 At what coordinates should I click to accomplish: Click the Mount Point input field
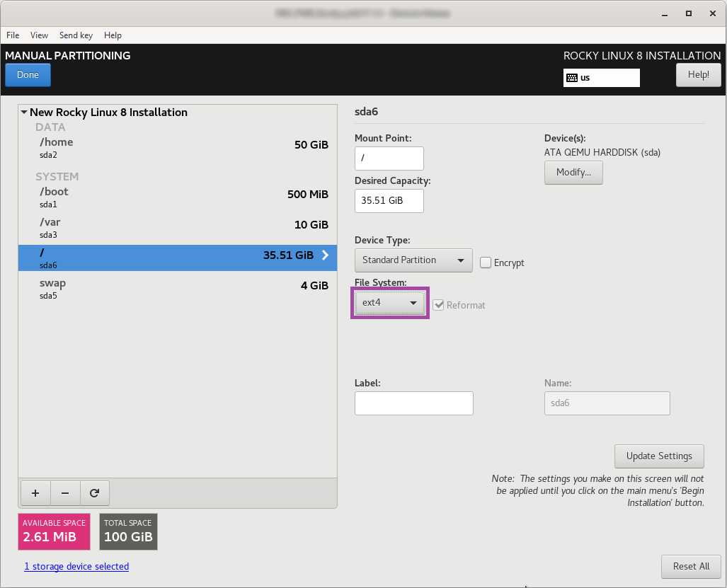point(389,158)
